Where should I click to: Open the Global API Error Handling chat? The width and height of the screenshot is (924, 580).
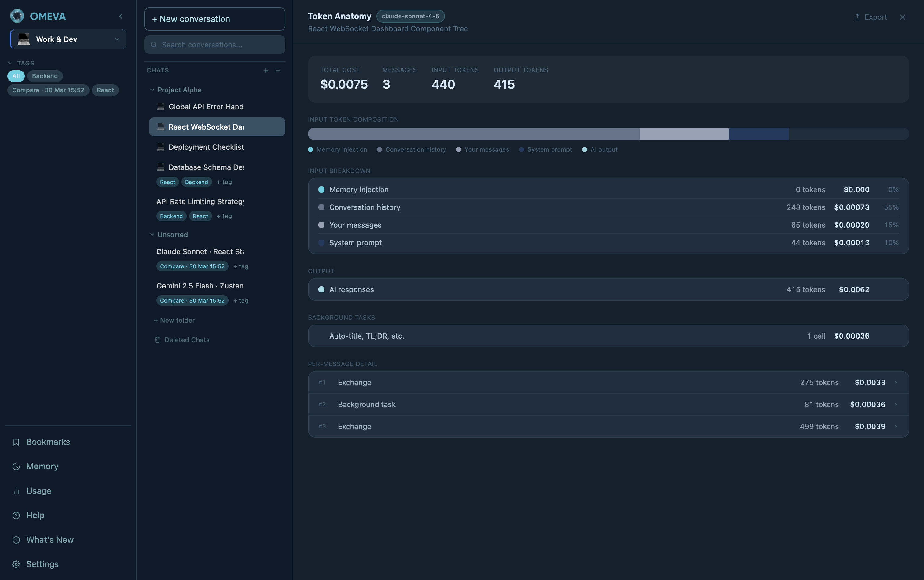[x=206, y=107]
